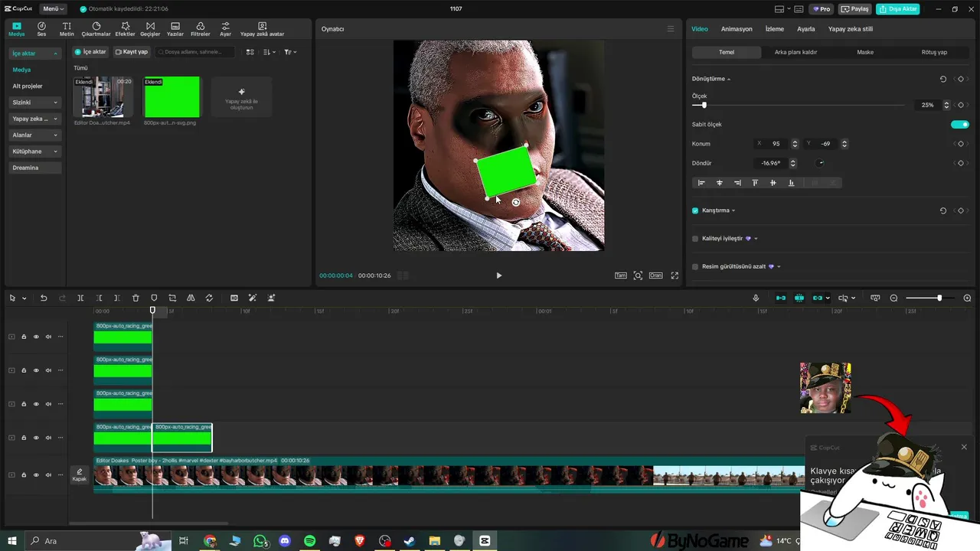
Task: Reset the Dönüştürme transform settings
Action: [942, 79]
